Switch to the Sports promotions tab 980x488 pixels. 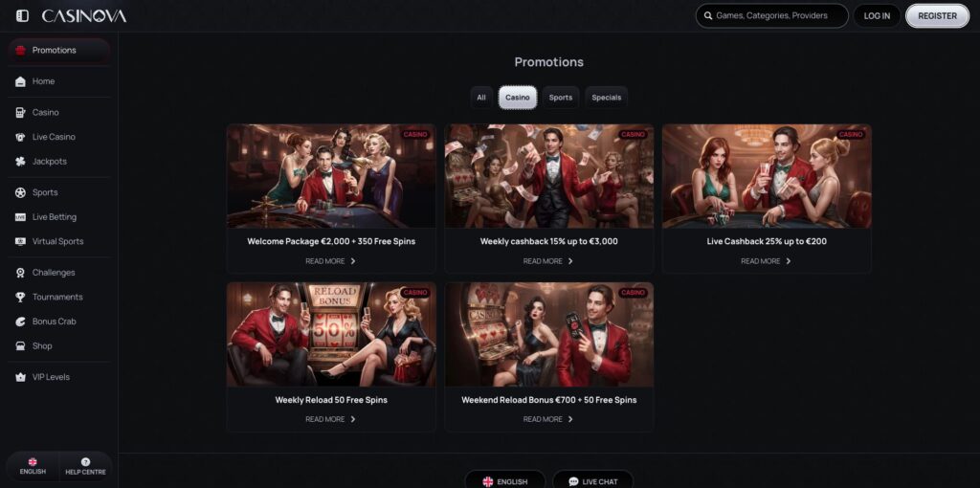(561, 98)
